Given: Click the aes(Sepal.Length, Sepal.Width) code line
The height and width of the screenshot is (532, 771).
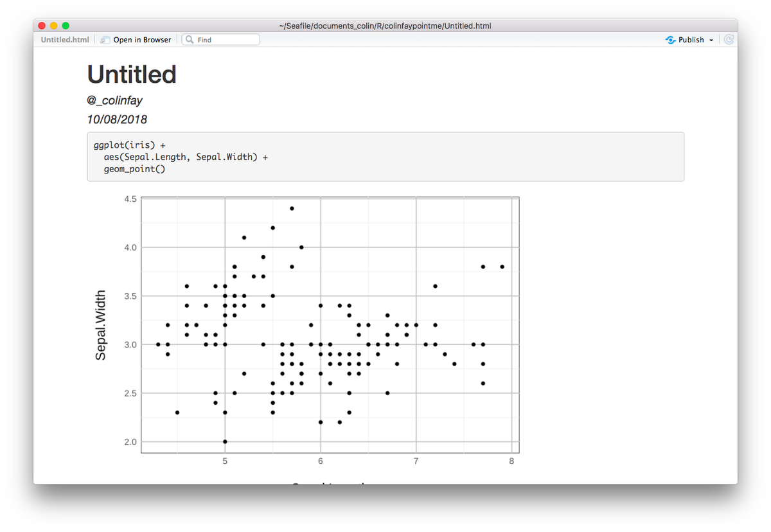Looking at the screenshot, I should 186,157.
